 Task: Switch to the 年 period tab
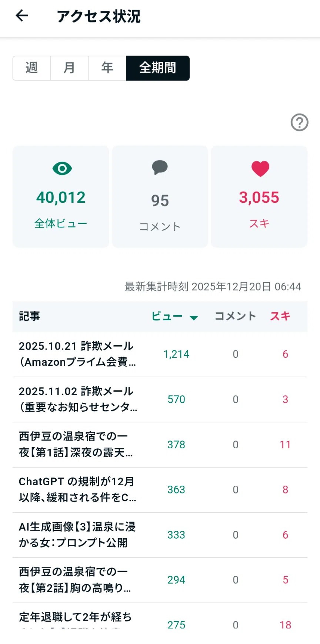click(x=107, y=68)
